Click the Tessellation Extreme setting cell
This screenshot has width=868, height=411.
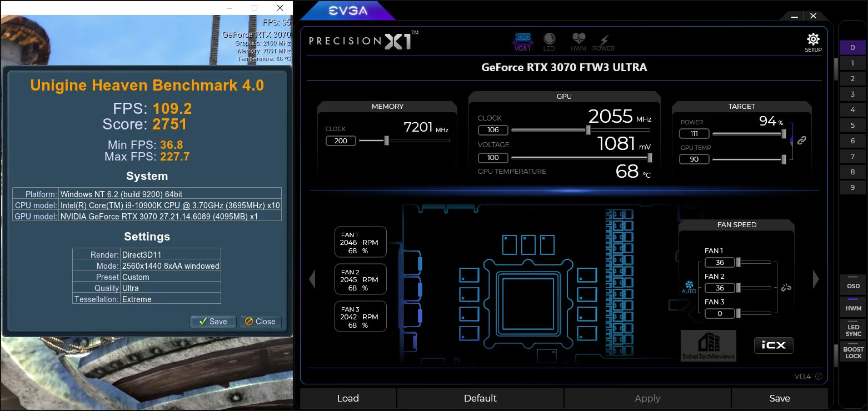coord(171,299)
